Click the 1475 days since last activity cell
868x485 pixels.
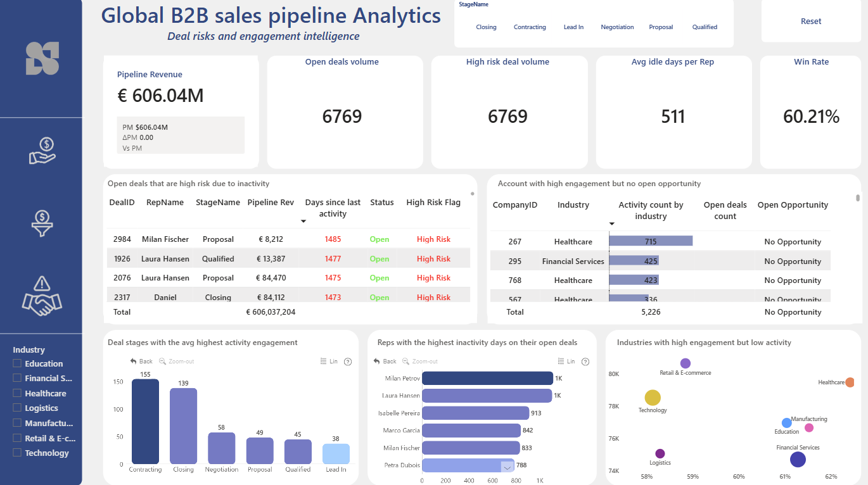(333, 278)
